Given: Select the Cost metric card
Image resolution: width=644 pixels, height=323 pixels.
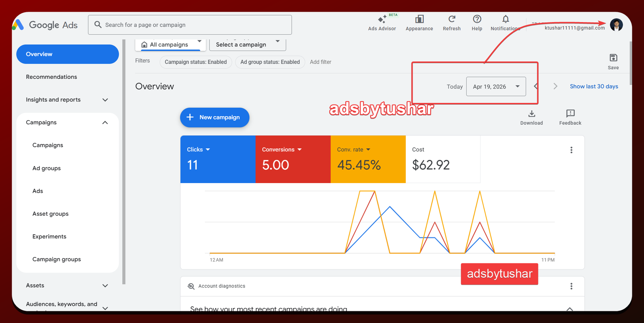Looking at the screenshot, I should click(443, 159).
